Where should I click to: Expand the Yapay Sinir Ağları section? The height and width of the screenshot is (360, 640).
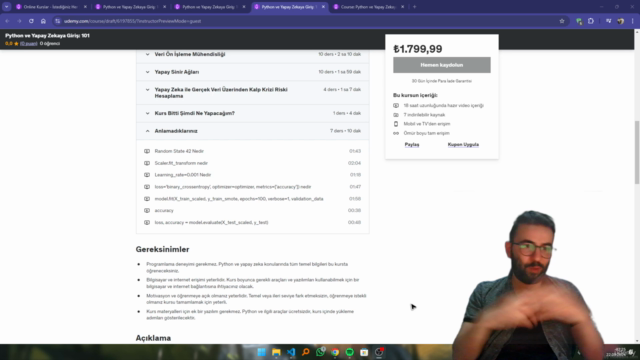tap(253, 72)
